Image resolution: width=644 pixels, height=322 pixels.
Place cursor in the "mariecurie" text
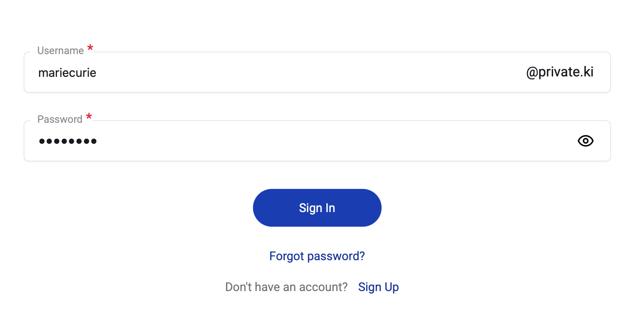[67, 73]
